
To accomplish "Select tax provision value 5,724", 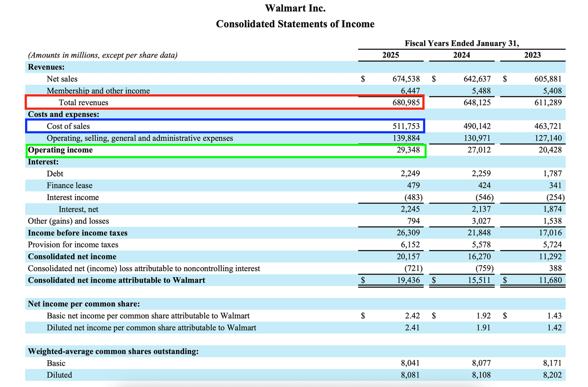I will click(x=552, y=245).
